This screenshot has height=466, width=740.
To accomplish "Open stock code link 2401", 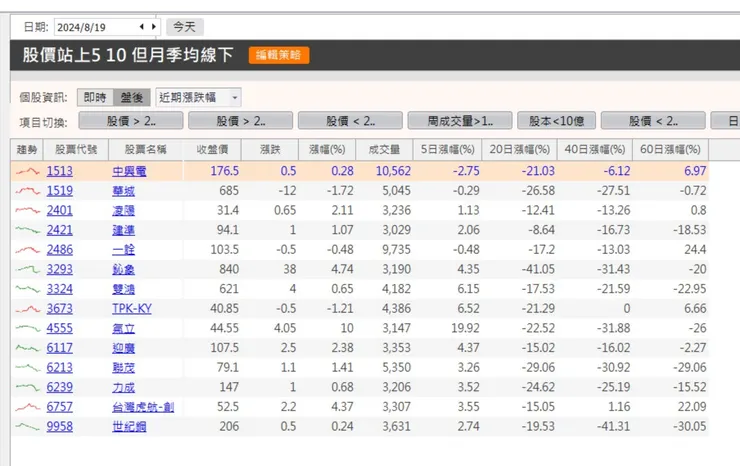I will pyautogui.click(x=59, y=210).
